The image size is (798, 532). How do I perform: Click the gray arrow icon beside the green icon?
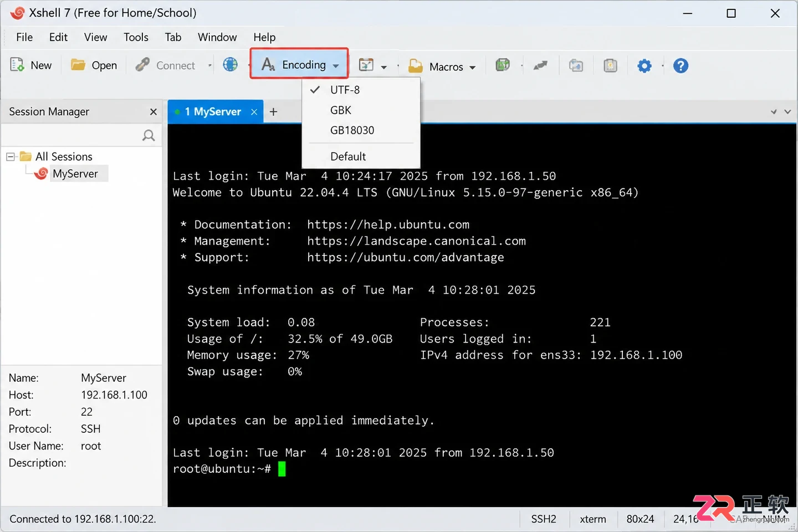pyautogui.click(x=540, y=65)
